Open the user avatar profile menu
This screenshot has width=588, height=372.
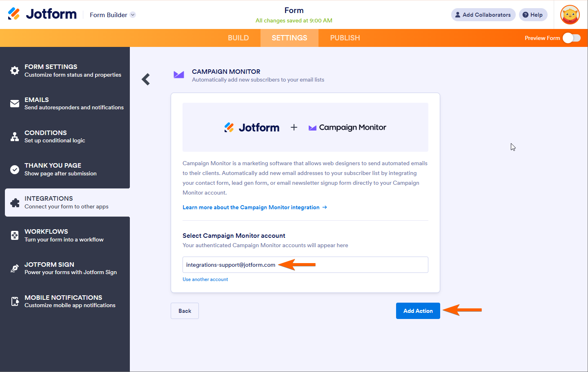click(x=570, y=15)
